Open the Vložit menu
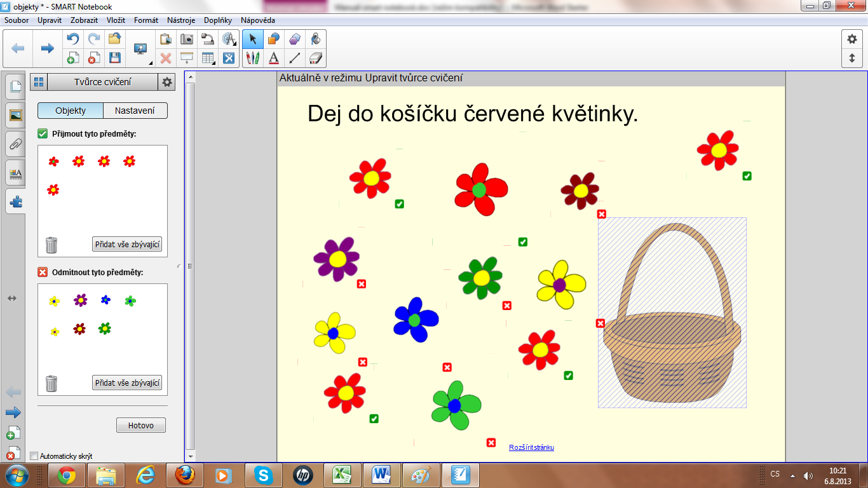868x488 pixels. point(116,20)
